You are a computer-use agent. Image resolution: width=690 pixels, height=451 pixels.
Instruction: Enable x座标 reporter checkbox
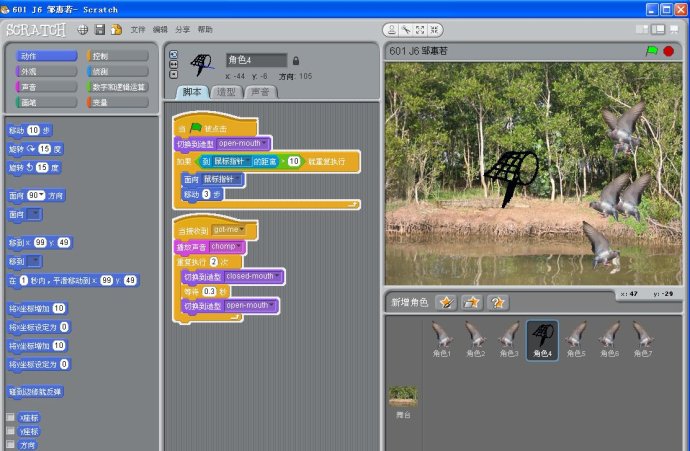pyautogui.click(x=11, y=417)
